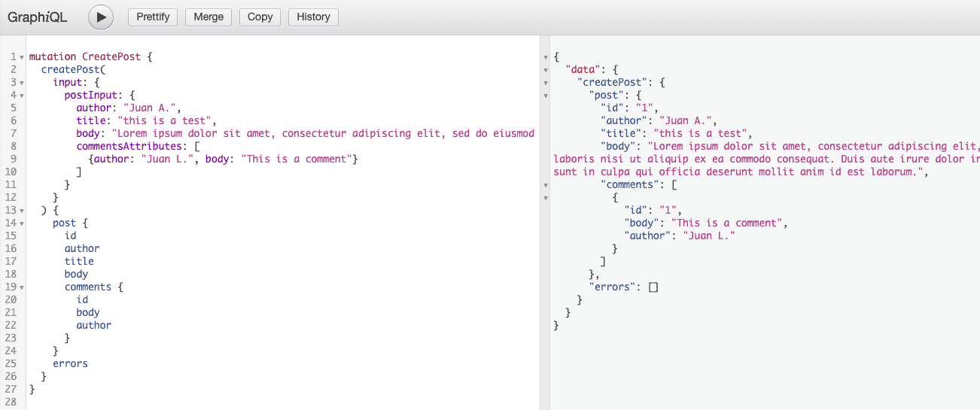Collapse the comments block on line 19
Image resolution: width=980 pixels, height=410 pixels.
pos(22,287)
